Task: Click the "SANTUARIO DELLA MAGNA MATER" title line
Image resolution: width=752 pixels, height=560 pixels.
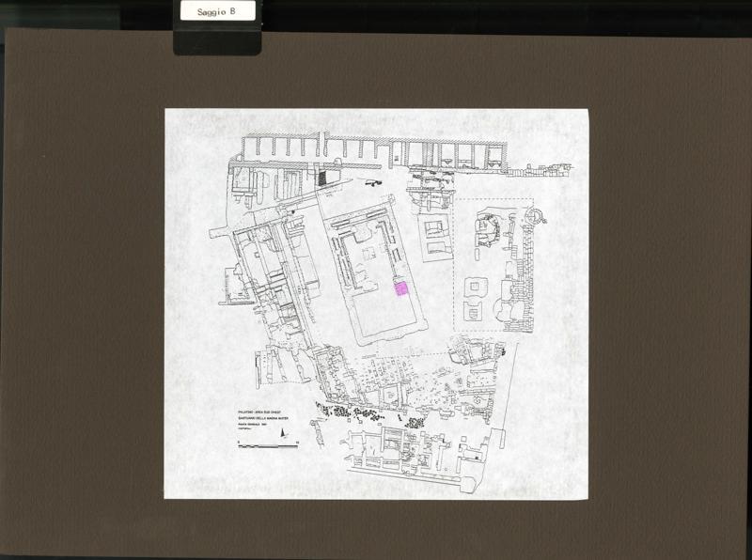Action: click(x=263, y=418)
